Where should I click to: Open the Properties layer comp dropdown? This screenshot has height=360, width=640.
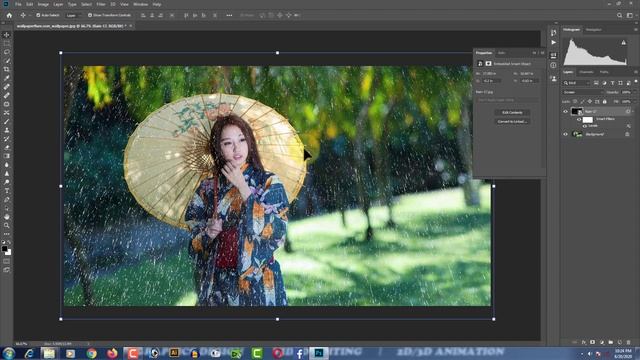(x=507, y=100)
